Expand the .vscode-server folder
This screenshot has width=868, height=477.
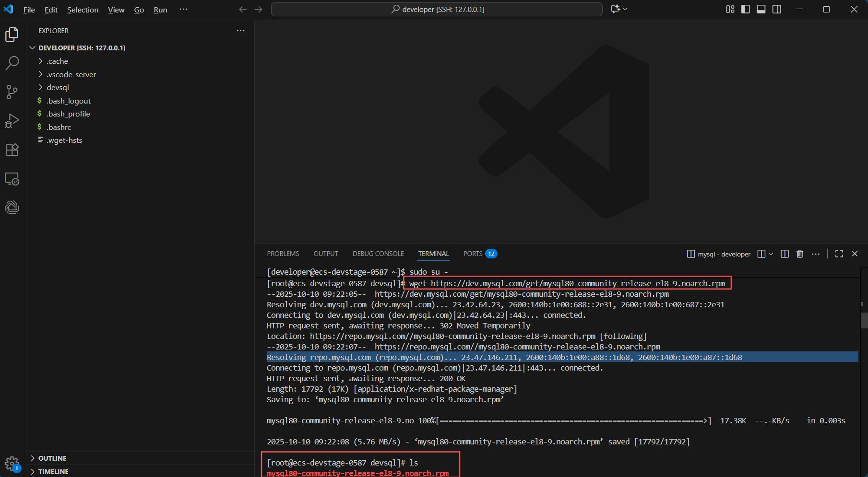[71, 75]
